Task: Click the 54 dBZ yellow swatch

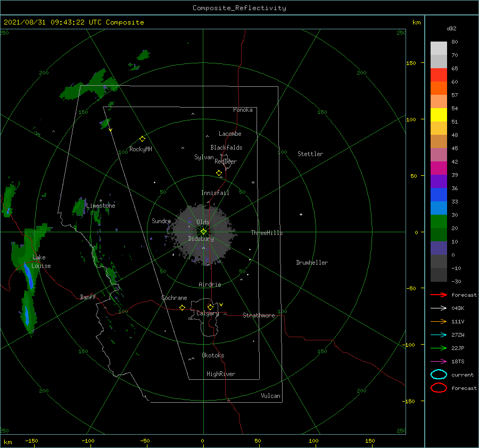Action: pos(439,115)
